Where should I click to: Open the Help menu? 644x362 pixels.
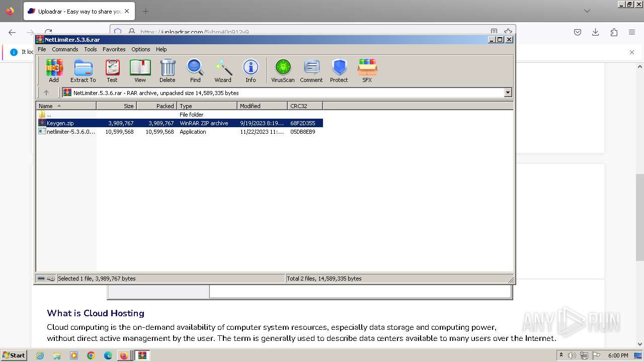tap(161, 49)
